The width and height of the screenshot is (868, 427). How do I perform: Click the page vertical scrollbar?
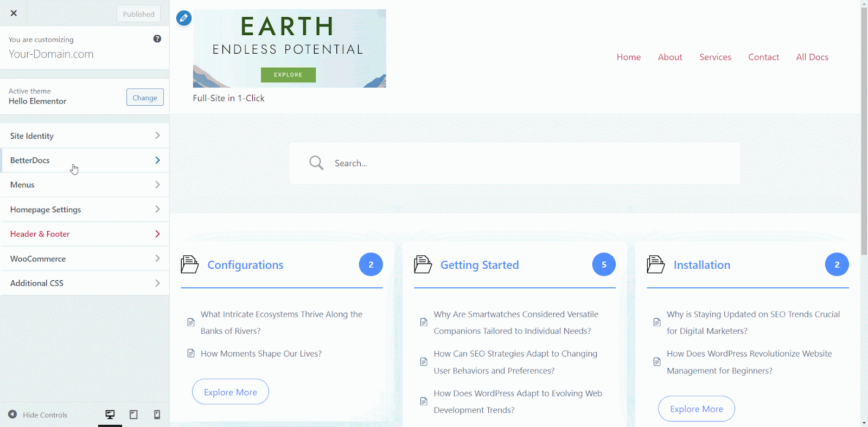(864, 130)
